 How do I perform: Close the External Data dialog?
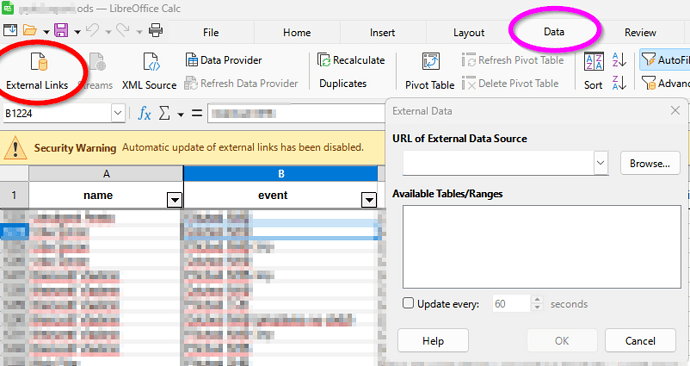click(675, 111)
